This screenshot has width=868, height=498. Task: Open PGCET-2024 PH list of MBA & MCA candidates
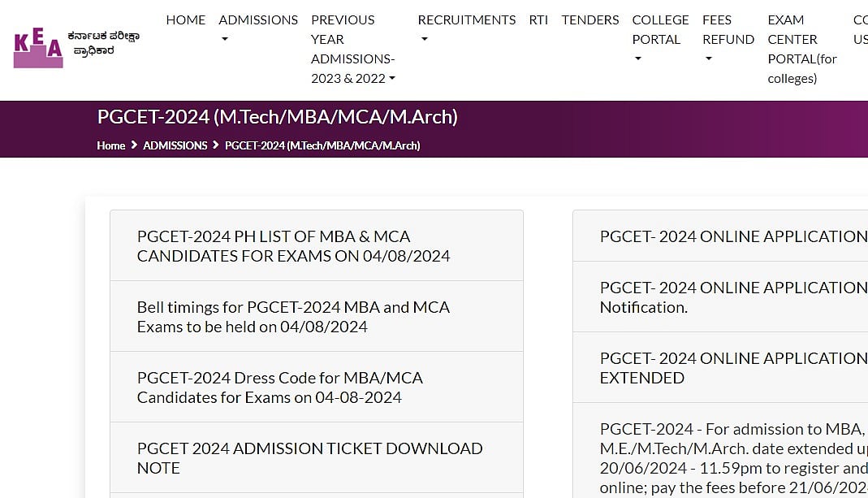click(x=293, y=246)
